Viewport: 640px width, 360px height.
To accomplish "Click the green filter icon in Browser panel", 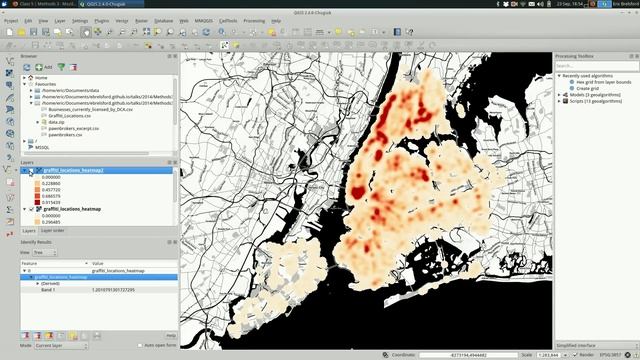I will (x=61, y=67).
